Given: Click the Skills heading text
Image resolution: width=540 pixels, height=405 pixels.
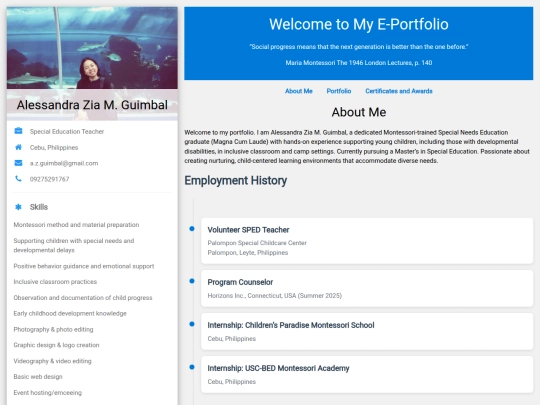Looking at the screenshot, I should tap(39, 207).
